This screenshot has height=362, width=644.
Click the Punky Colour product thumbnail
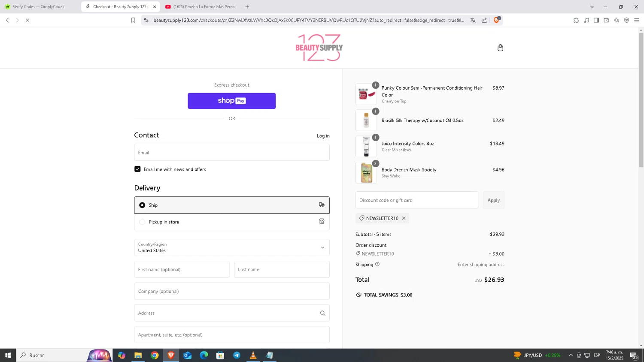366,94
